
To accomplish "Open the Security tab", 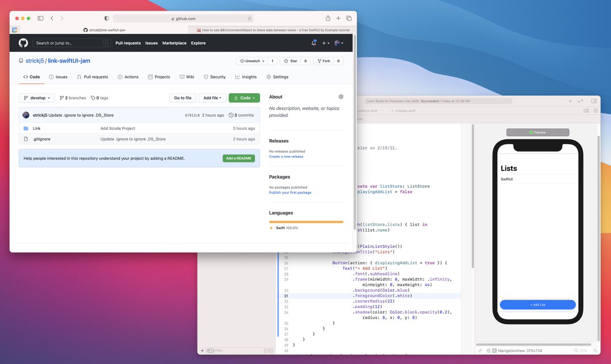I will pos(214,77).
